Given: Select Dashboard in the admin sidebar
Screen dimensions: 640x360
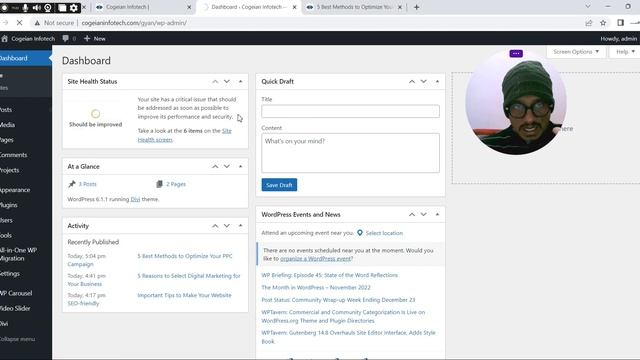Looking at the screenshot, I should point(25,58).
